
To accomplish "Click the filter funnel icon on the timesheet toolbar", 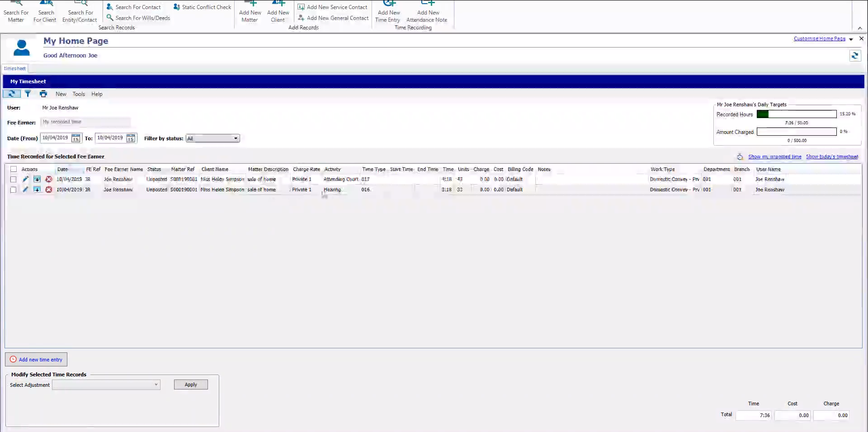I will coord(28,94).
